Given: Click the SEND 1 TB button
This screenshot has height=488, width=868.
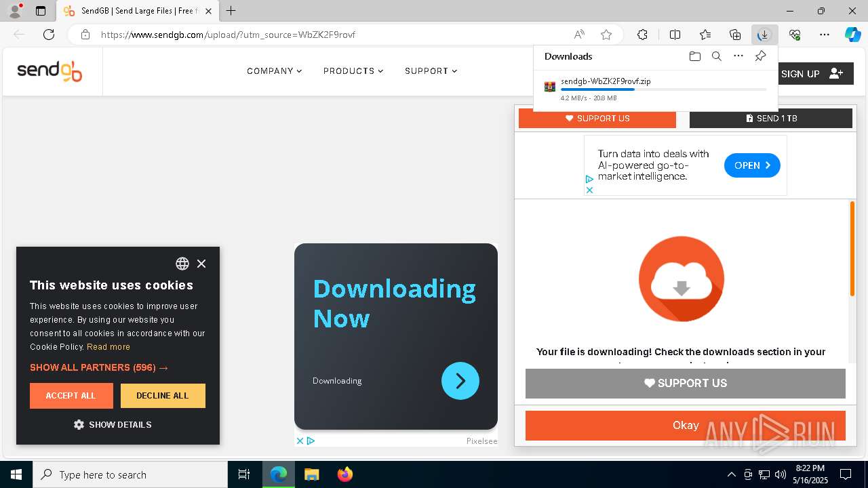Looking at the screenshot, I should [x=771, y=118].
